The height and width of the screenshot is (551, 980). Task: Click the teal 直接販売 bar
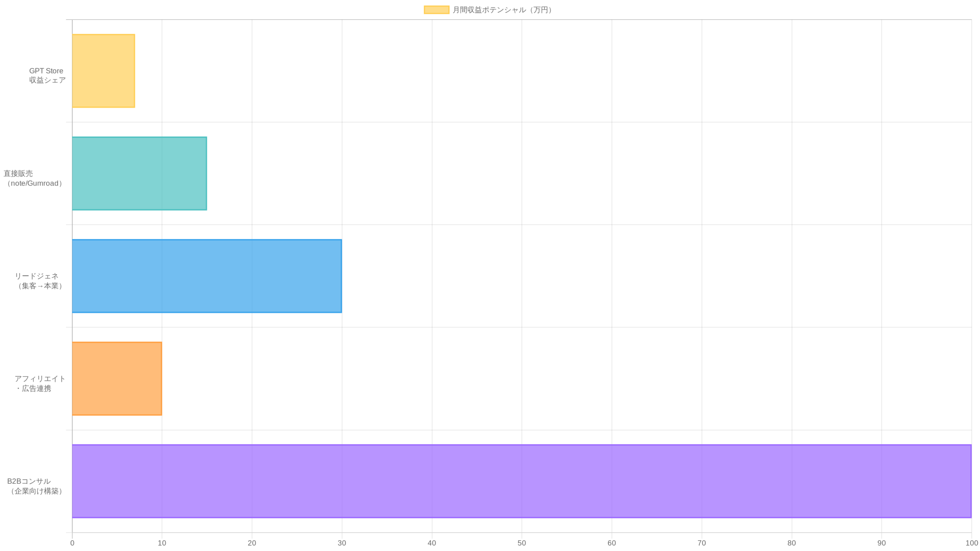[x=139, y=173]
